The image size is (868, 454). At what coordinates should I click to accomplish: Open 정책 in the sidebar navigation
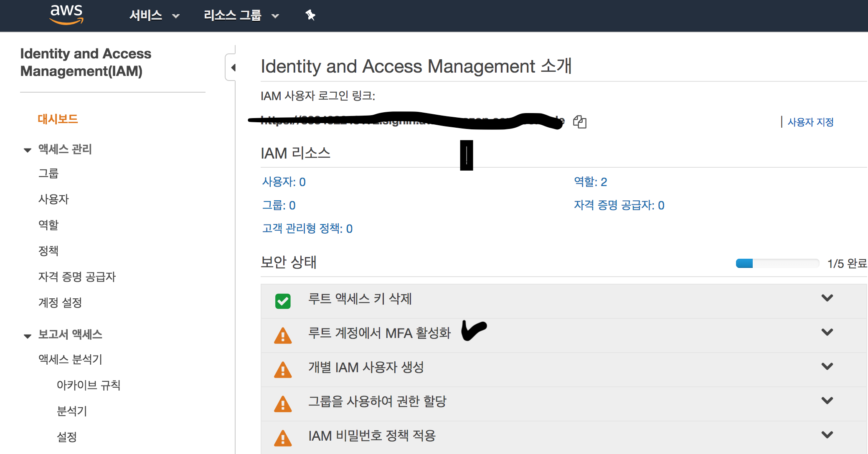tap(48, 251)
